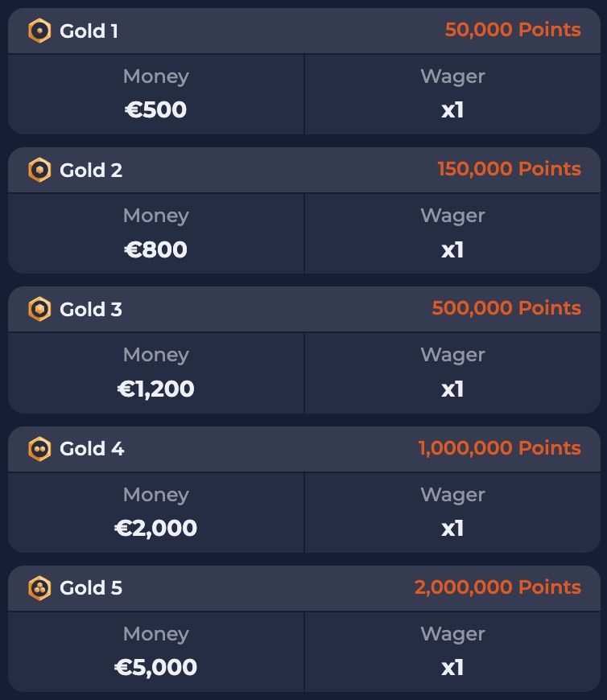Select the €500 money reward
Image resolution: width=607 pixels, height=700 pixels.
156,109
